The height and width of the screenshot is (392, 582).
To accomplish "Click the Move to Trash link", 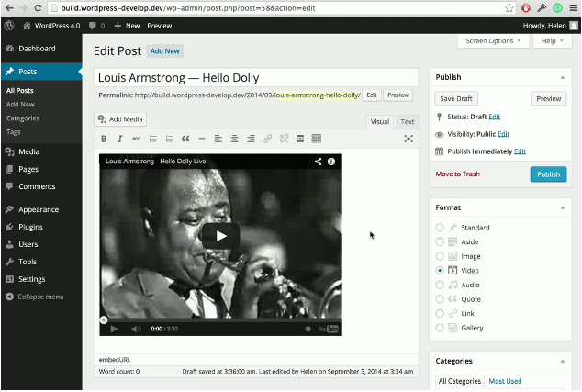I will point(457,174).
